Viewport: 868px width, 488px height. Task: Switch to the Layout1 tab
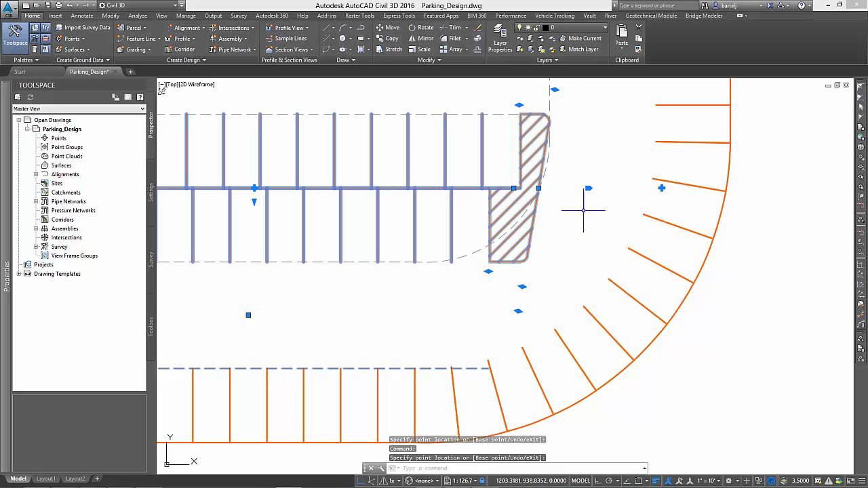46,479
